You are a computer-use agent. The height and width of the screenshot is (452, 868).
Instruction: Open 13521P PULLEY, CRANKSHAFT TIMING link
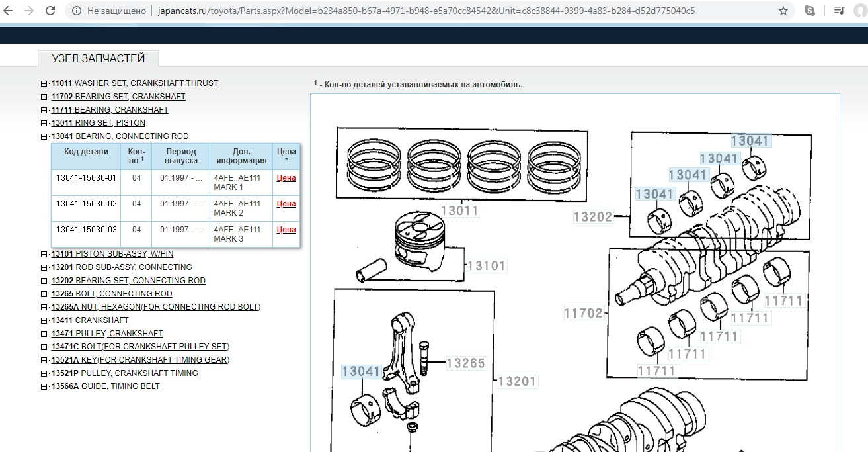point(125,373)
